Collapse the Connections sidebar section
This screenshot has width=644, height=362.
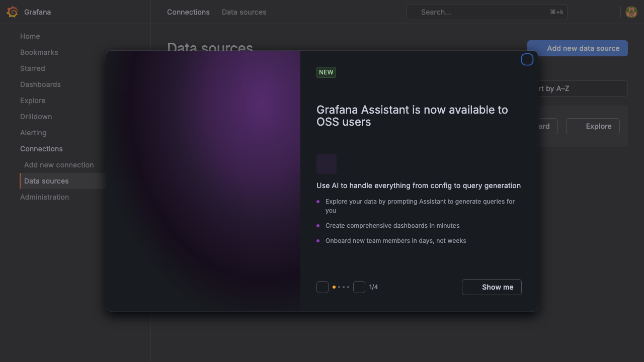41,149
